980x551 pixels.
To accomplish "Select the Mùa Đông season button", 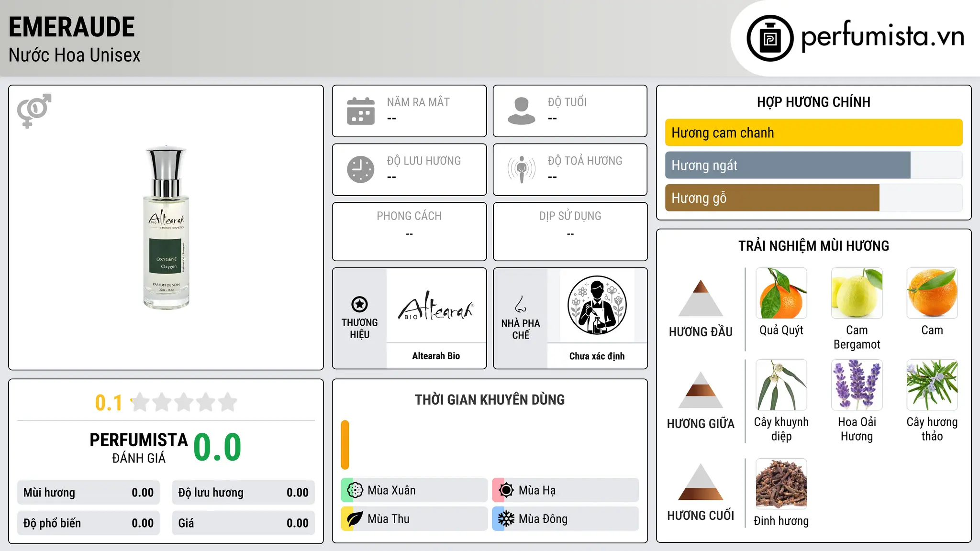I will [566, 519].
